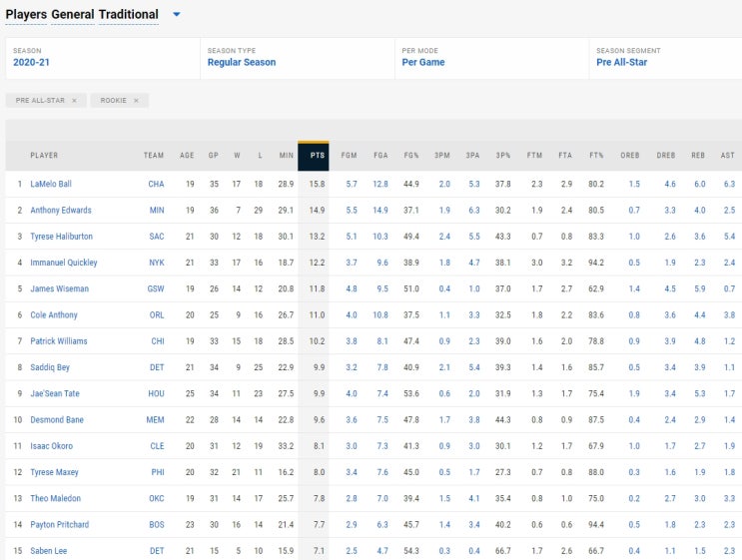Sort table by FGM column

tap(349, 156)
